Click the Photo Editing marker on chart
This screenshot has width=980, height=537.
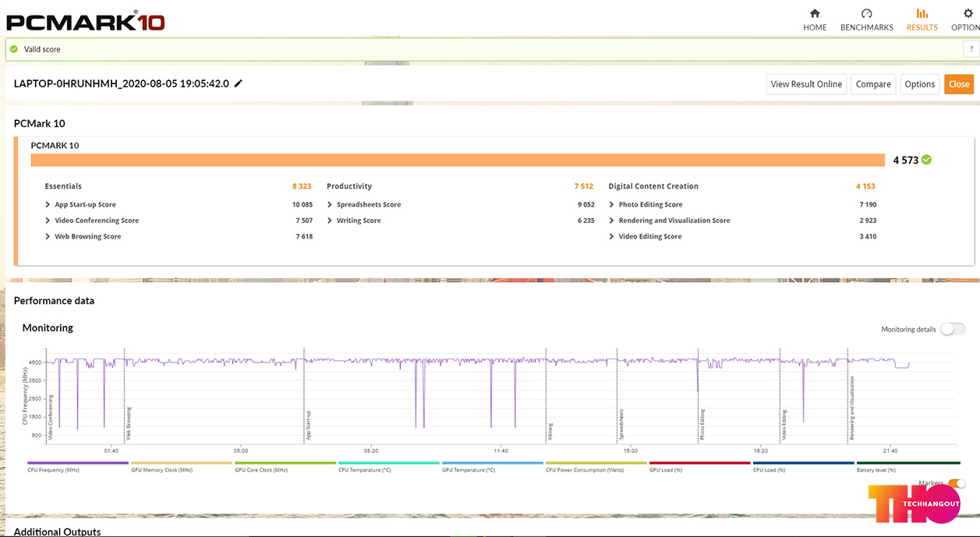702,426
